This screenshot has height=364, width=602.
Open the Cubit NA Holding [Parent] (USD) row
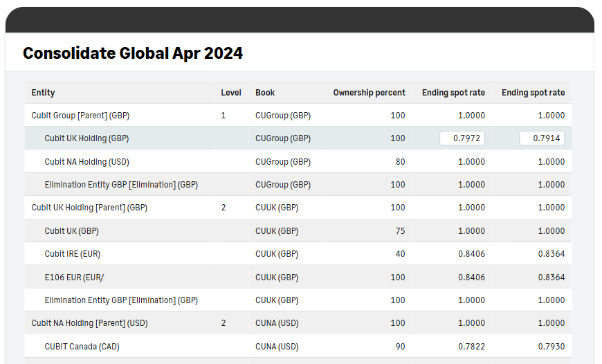[298, 323]
